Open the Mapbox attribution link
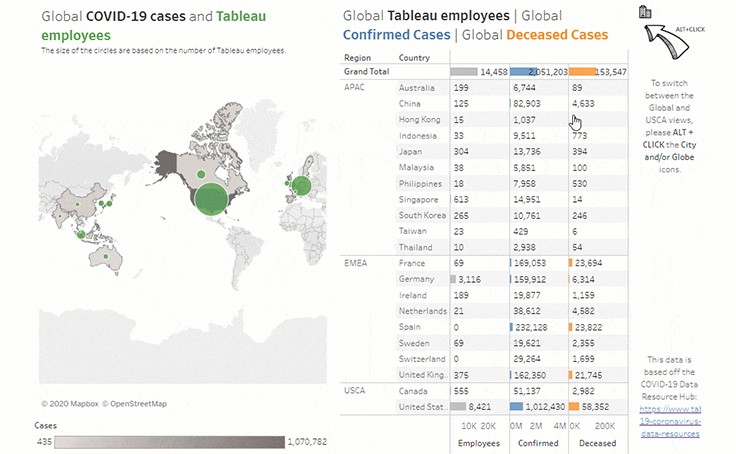The width and height of the screenshot is (736, 454). (x=66, y=404)
